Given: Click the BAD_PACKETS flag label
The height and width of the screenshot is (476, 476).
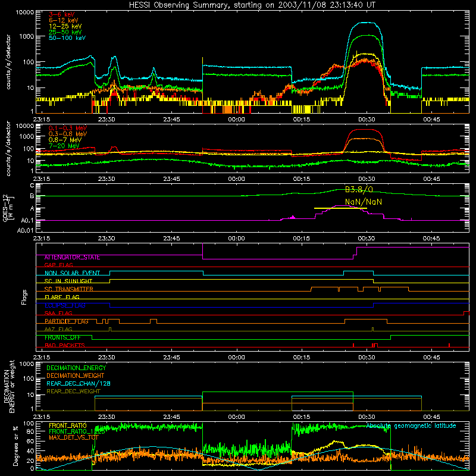Looking at the screenshot, I should click(x=65, y=345).
